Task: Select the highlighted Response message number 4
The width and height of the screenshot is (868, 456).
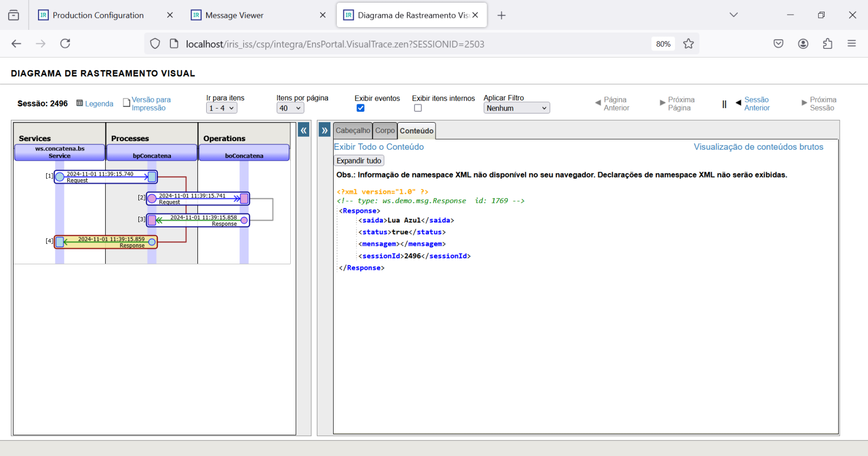Action: (106, 242)
